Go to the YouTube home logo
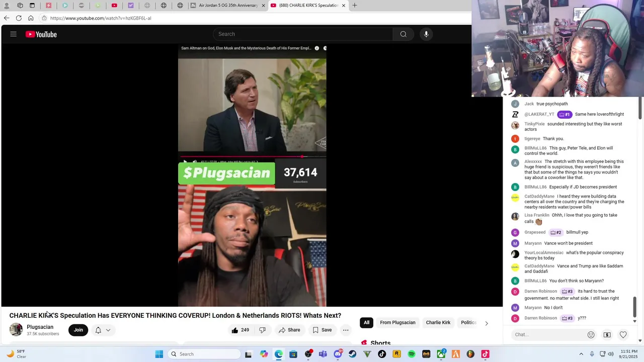 [x=41, y=34]
